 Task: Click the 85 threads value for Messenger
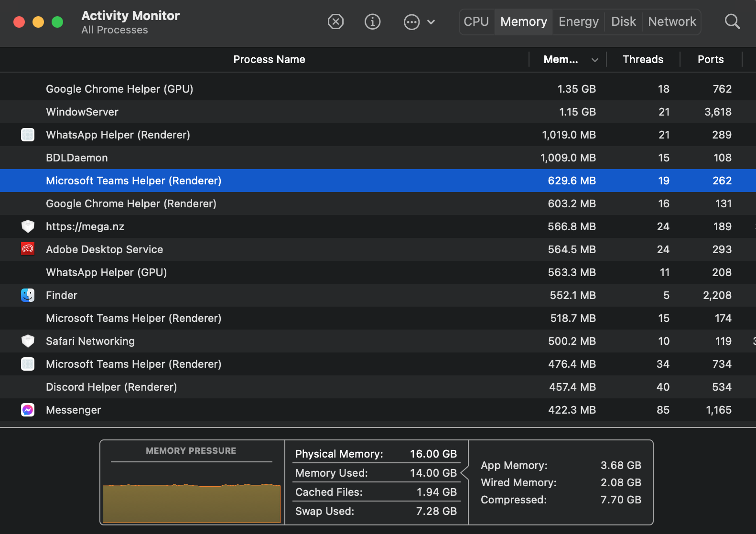coord(663,410)
